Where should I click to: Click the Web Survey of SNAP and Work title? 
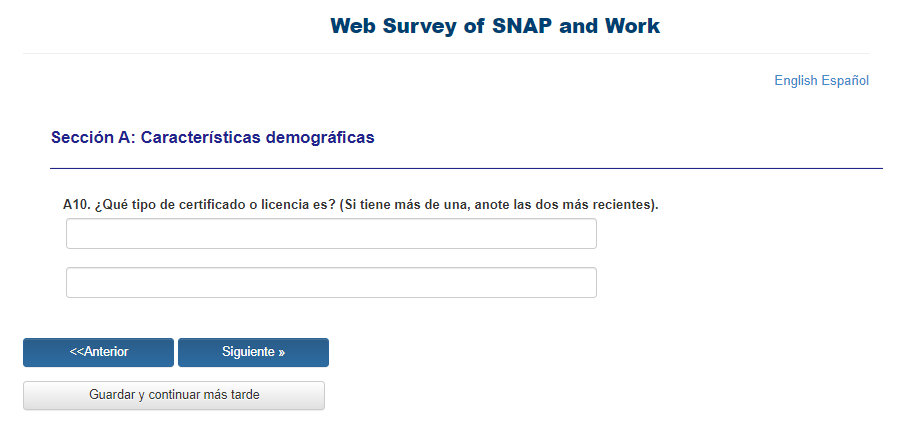tap(494, 26)
